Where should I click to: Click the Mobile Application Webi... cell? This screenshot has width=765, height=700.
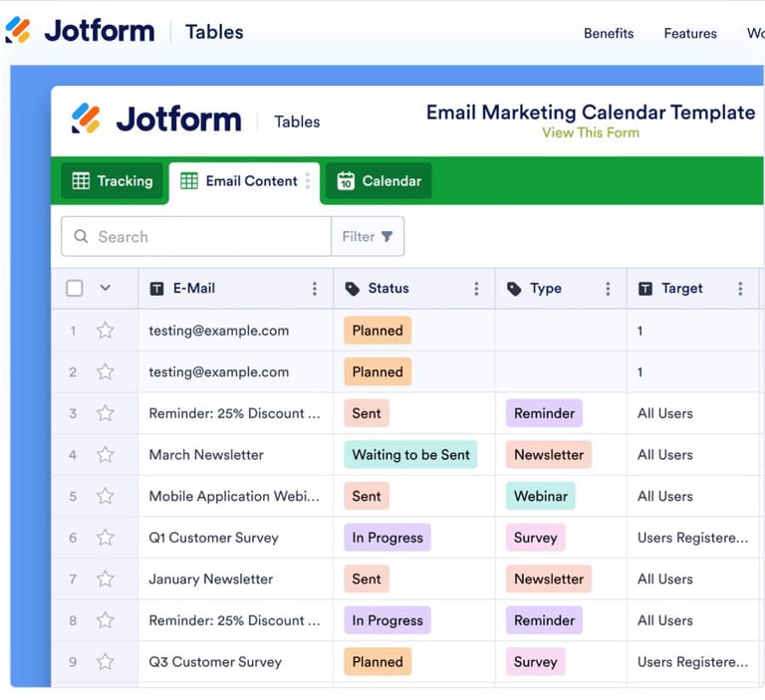pyautogui.click(x=236, y=496)
